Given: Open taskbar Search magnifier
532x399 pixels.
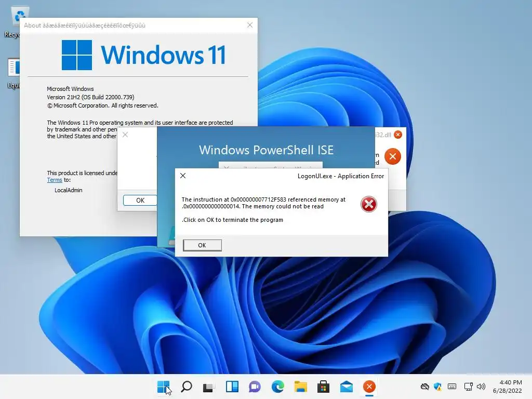Looking at the screenshot, I should coord(187,387).
